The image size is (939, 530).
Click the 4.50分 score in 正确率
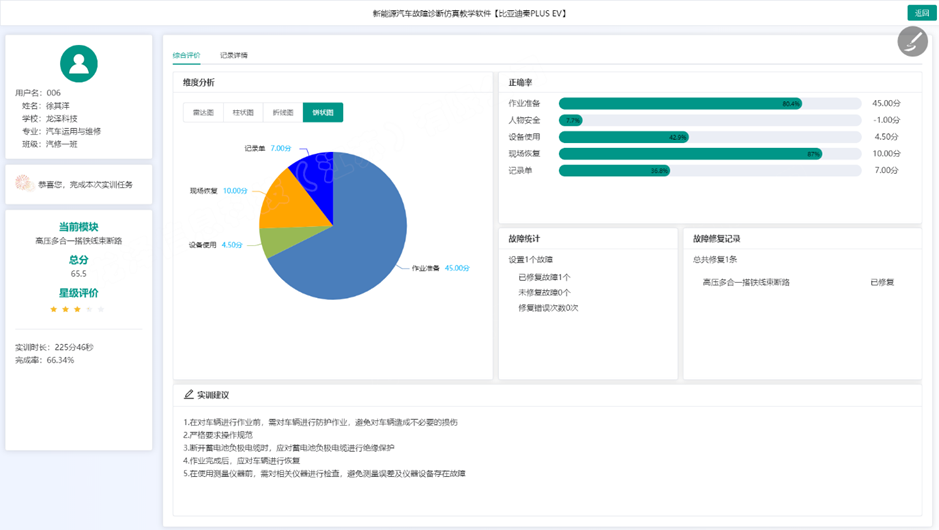(x=887, y=137)
